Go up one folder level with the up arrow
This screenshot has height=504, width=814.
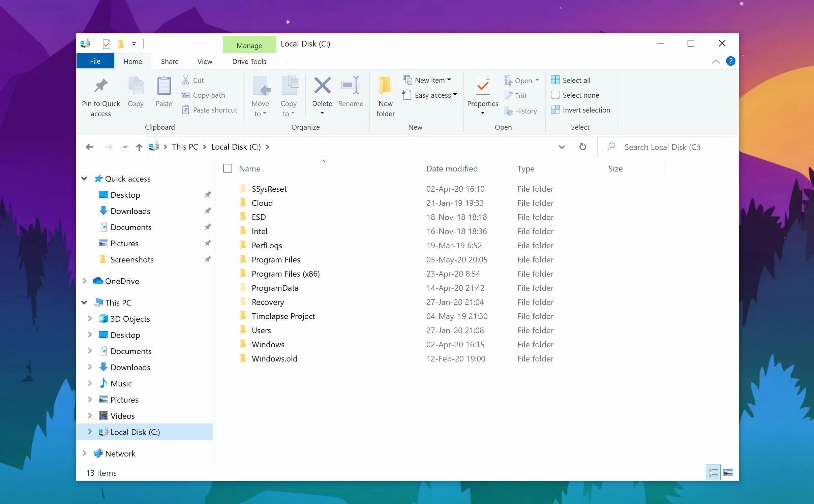[139, 147]
